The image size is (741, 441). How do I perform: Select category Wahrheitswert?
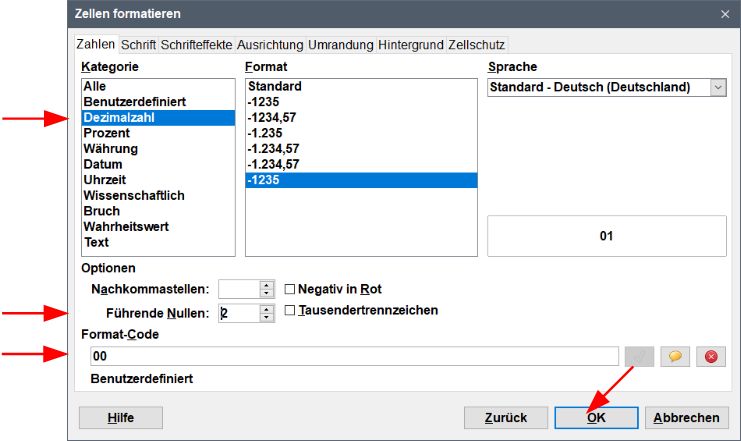[x=158, y=227]
